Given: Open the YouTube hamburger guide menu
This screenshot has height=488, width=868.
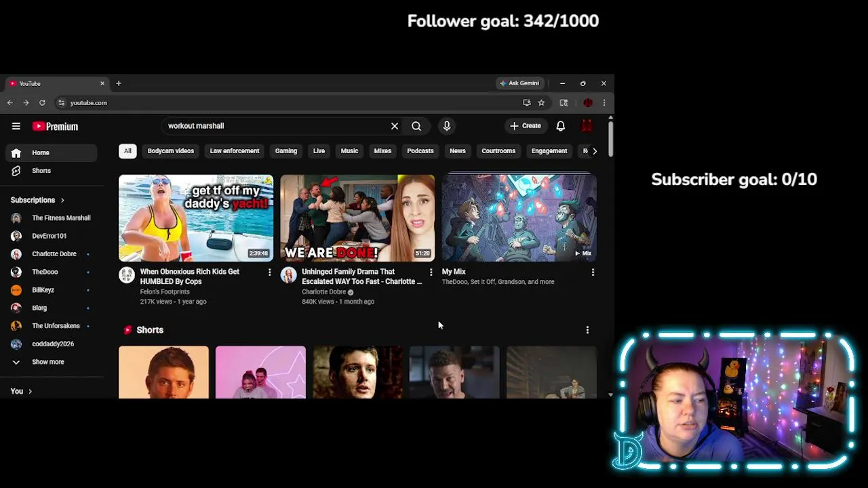Looking at the screenshot, I should coord(16,126).
